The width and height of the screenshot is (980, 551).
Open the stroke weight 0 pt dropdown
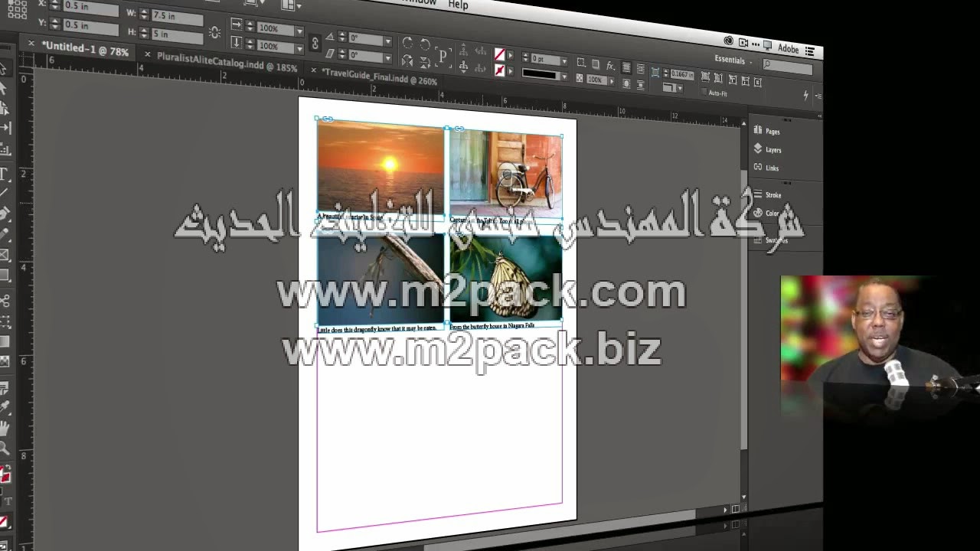(564, 62)
